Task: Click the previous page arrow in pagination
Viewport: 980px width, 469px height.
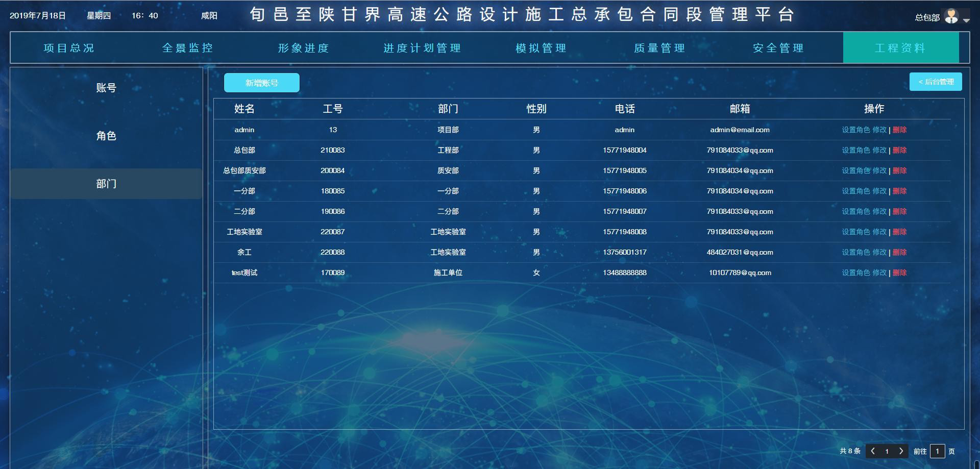Action: pyautogui.click(x=873, y=451)
